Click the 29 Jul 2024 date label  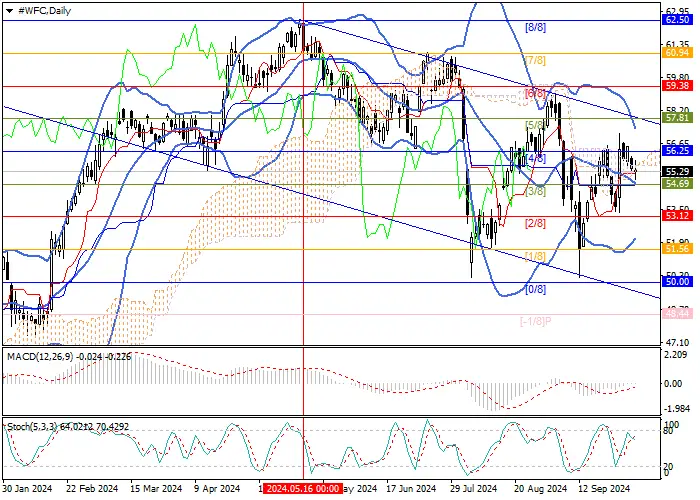474,488
